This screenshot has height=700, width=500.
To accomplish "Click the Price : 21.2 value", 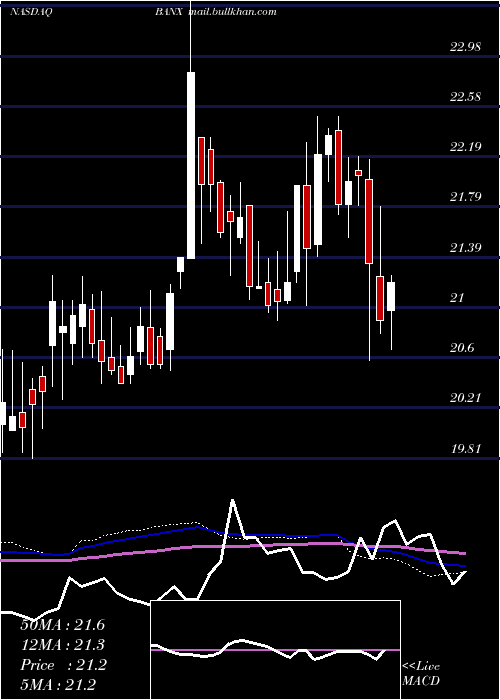I will pos(63,665).
